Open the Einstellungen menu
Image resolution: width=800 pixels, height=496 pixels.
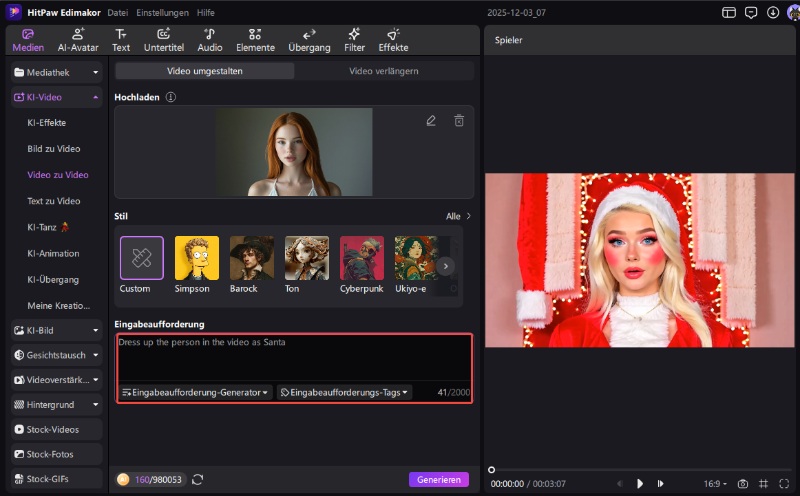(x=161, y=13)
